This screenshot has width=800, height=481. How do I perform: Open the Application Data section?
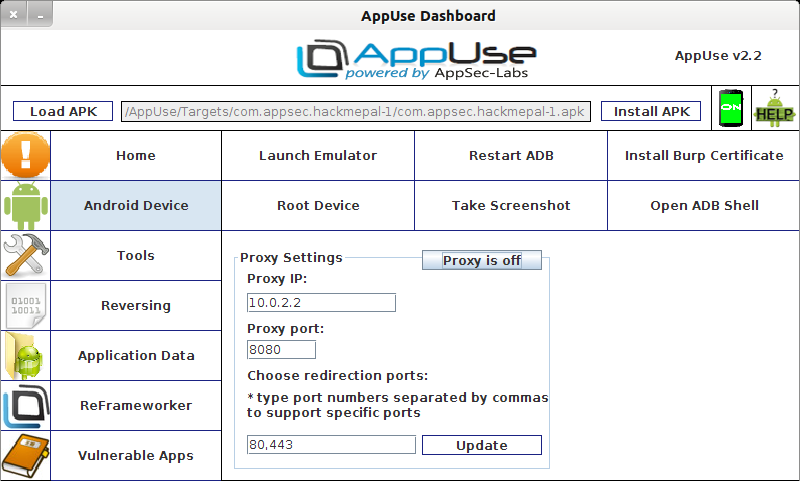tap(136, 356)
